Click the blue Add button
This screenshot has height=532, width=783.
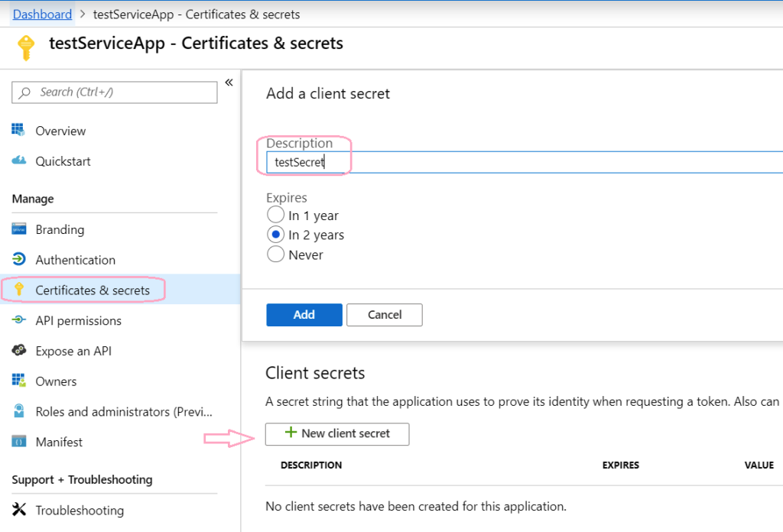coord(304,315)
